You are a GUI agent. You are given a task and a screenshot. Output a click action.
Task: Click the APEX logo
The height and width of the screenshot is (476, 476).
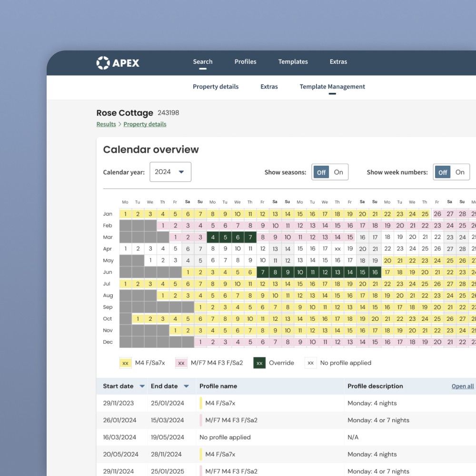coord(118,63)
